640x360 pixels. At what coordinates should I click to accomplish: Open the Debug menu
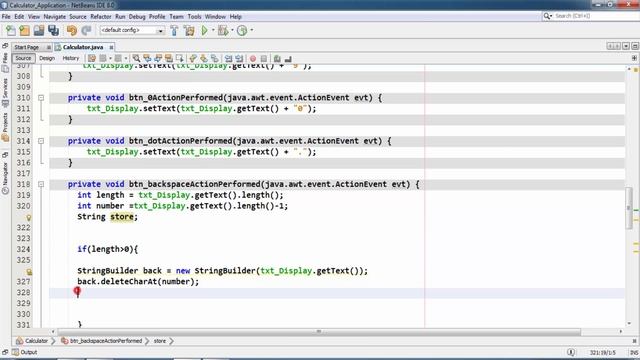tap(137, 17)
